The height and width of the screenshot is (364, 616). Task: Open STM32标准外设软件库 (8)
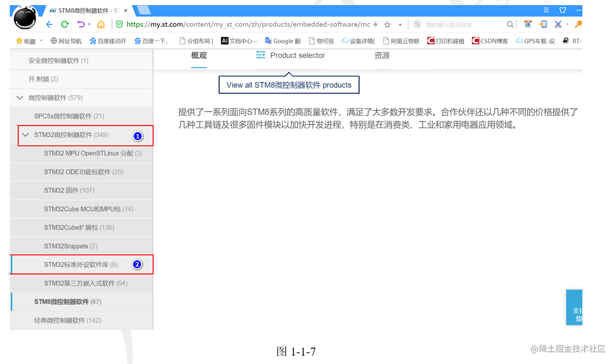[82, 265]
